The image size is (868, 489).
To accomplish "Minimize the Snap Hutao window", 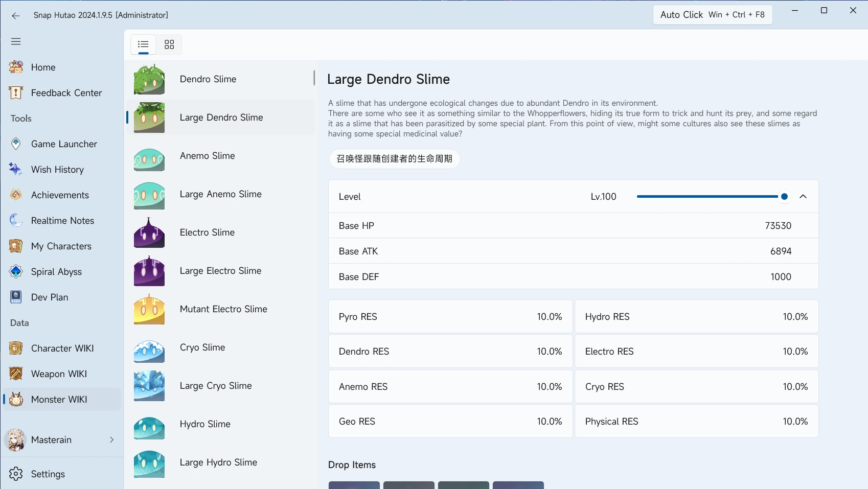I will pos(795,10).
